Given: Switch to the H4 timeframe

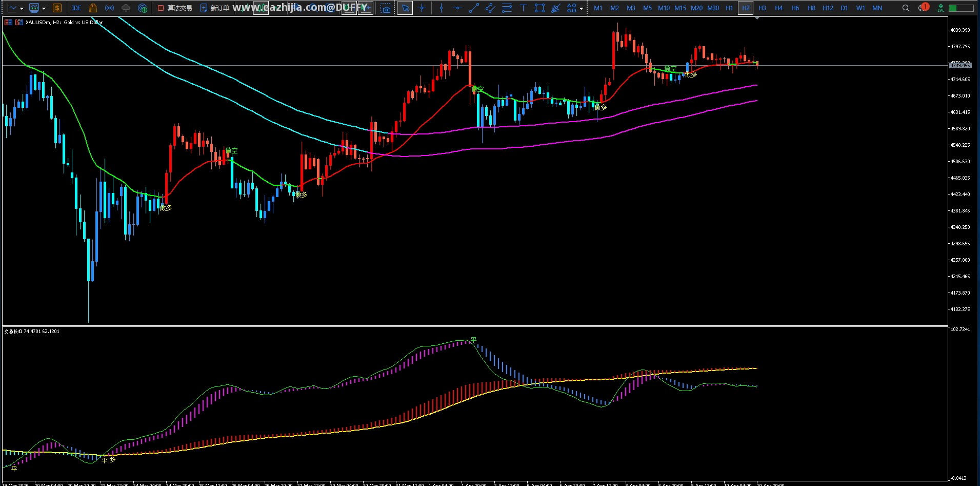Looking at the screenshot, I should coord(778,8).
